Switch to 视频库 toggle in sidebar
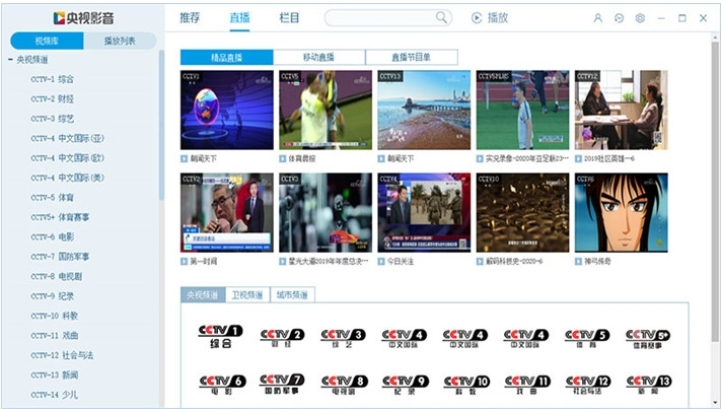Viewport: 723px width, 409px height. click(47, 41)
